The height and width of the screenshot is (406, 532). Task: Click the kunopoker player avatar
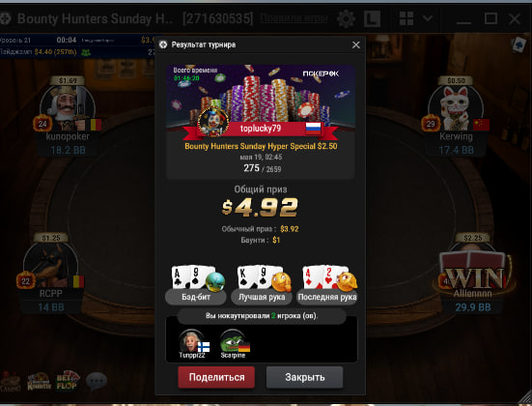tap(68, 108)
